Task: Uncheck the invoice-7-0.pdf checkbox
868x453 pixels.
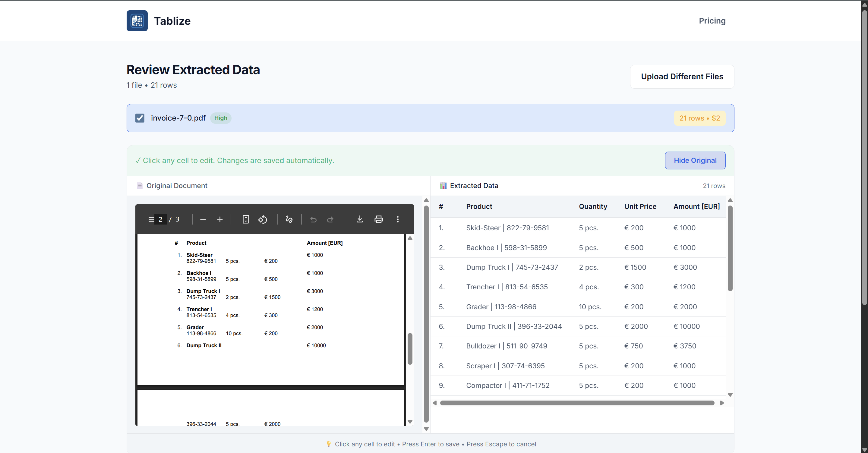Action: tap(140, 118)
